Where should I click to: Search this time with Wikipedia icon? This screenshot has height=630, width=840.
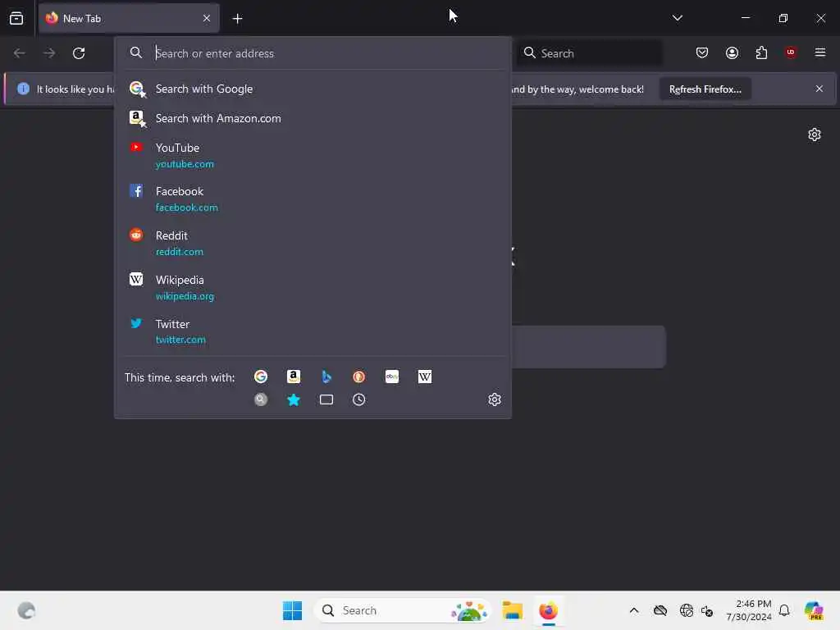pyautogui.click(x=425, y=377)
